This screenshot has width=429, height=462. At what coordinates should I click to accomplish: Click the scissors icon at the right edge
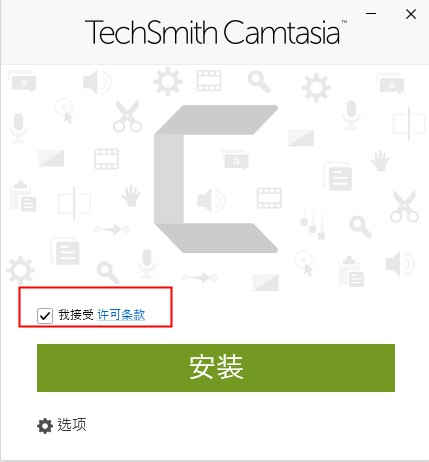tap(404, 207)
